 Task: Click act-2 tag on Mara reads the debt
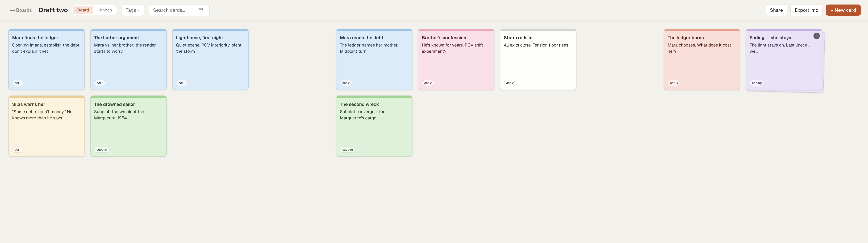click(x=346, y=83)
